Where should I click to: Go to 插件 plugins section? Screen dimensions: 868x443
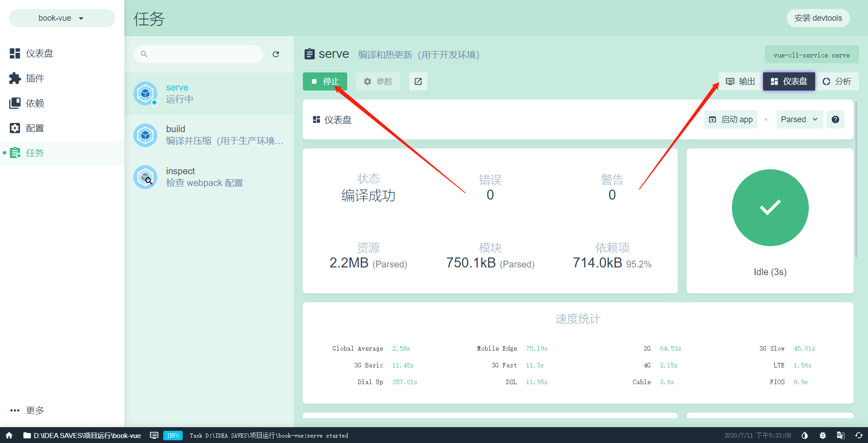tap(62, 78)
